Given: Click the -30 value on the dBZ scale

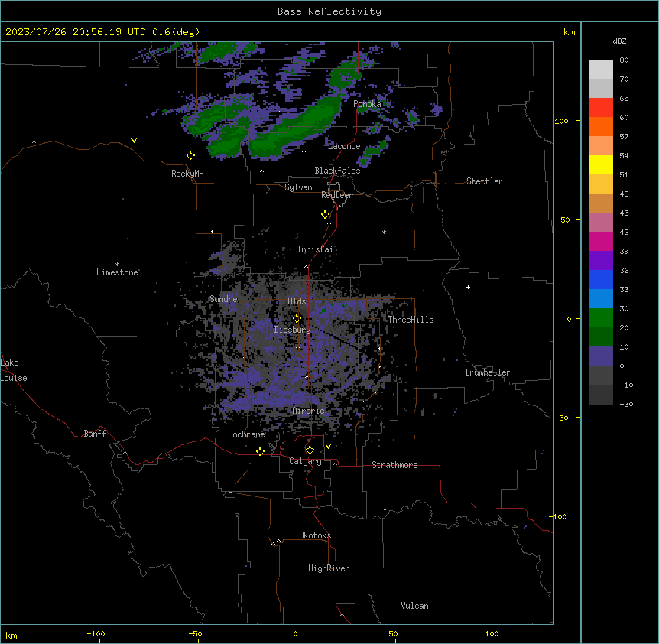Looking at the screenshot, I should (626, 405).
